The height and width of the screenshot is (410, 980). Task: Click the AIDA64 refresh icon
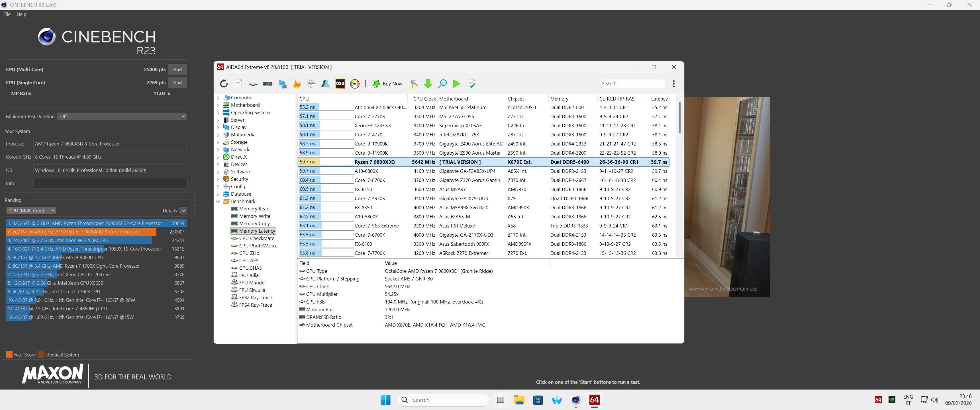click(224, 84)
